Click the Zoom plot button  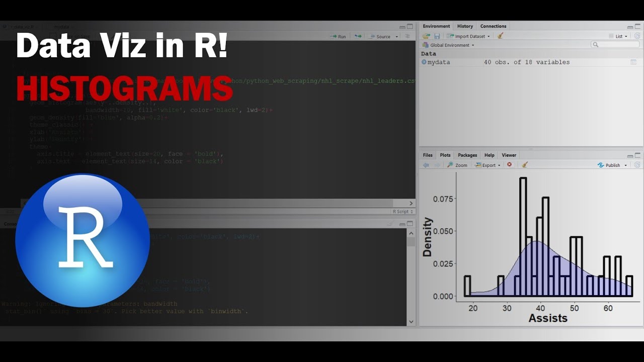tap(457, 165)
